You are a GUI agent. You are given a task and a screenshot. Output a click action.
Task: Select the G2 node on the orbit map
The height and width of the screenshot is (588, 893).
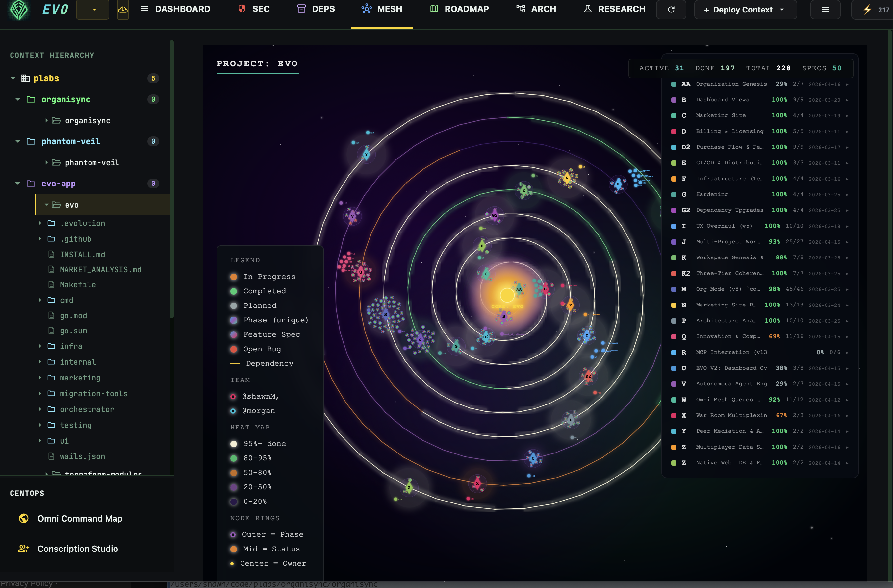pos(495,215)
